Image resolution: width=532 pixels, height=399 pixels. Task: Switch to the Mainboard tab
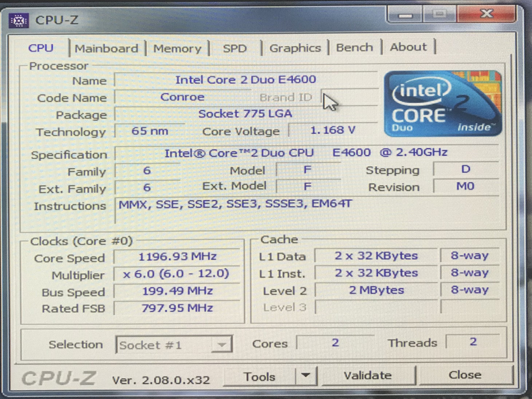click(x=107, y=48)
